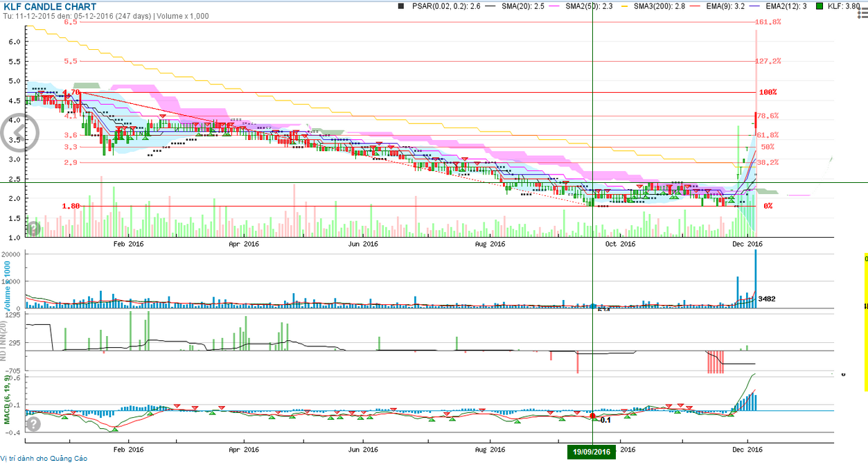This screenshot has height=467, width=868.
Task: Click the Aug 2016 label below price chart
Action: 491,244
